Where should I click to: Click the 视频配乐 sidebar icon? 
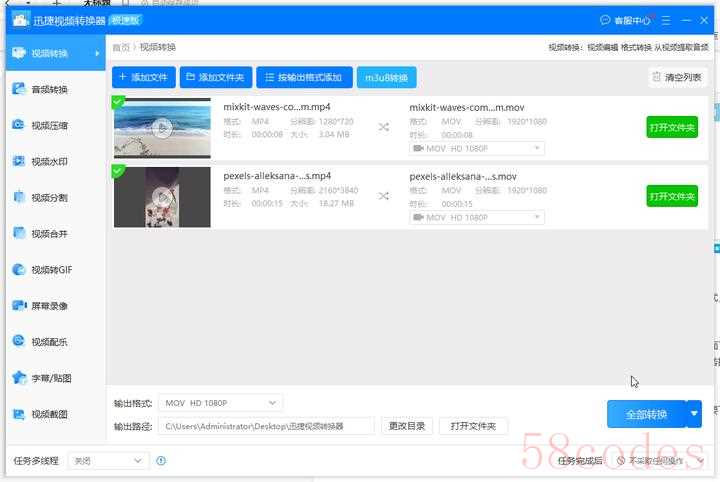tap(19, 341)
